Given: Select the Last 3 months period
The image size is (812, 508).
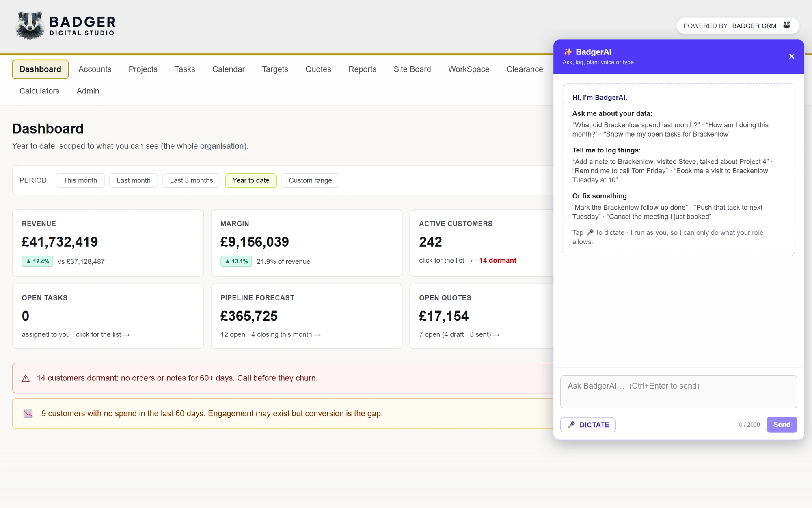Looking at the screenshot, I should click(x=191, y=180).
